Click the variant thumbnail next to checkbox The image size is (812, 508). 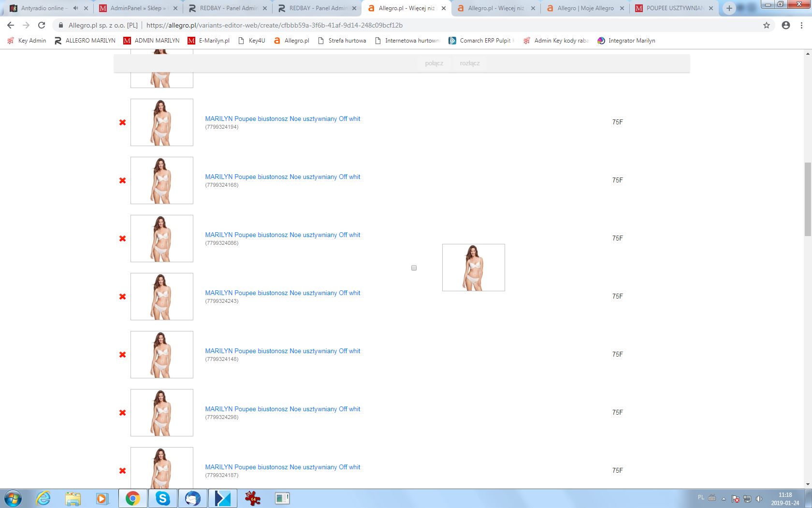click(473, 268)
